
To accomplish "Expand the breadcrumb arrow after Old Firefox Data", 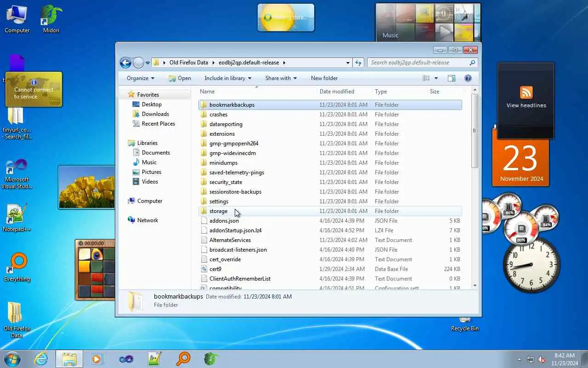I will [x=213, y=63].
